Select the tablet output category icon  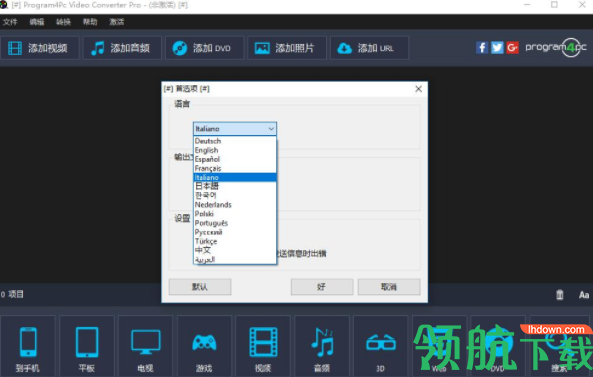coord(87,342)
